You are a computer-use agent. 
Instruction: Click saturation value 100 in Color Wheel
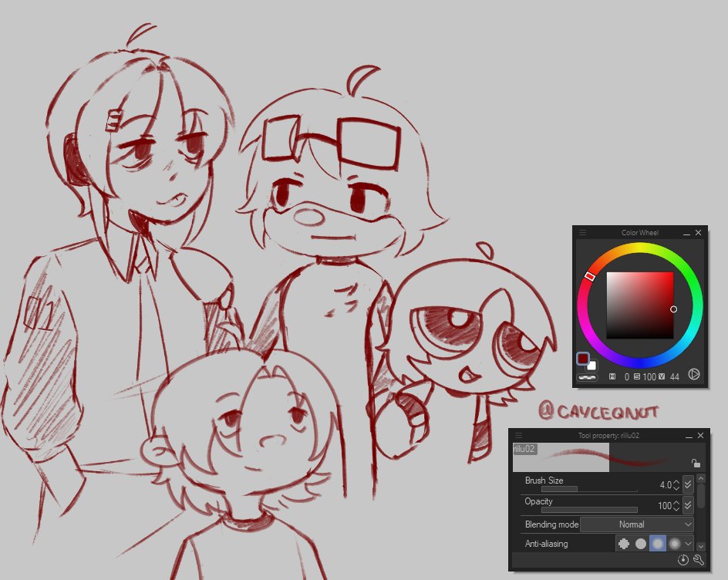coord(649,377)
